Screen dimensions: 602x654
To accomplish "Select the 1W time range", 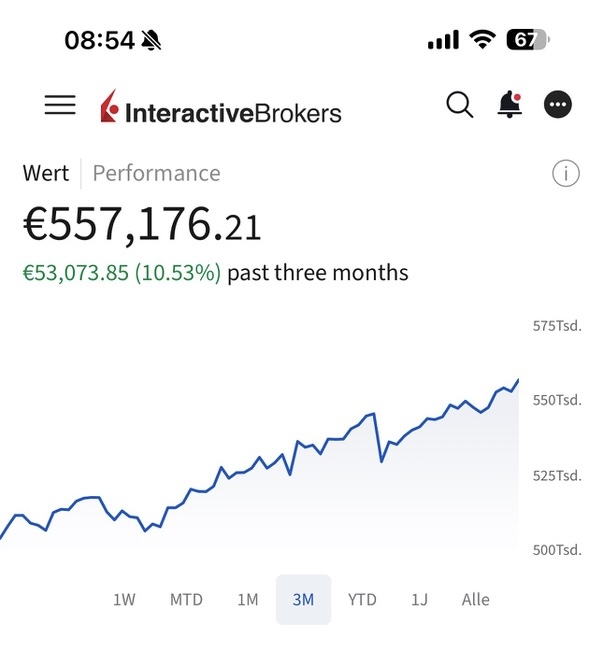I will tap(124, 599).
